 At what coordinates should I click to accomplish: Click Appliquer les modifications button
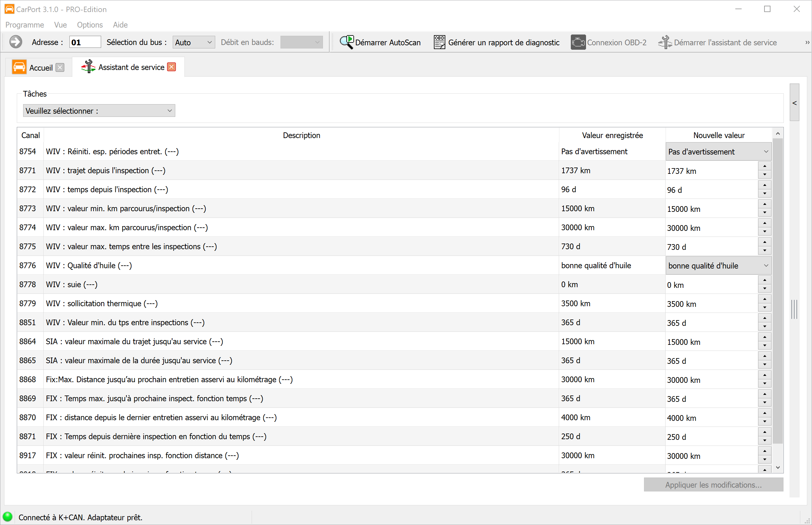click(713, 485)
